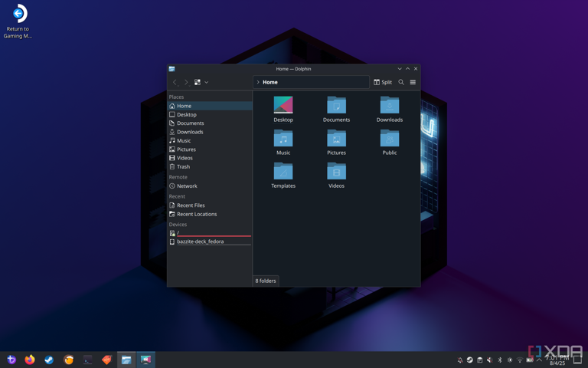
Task: Select the Desktop folder icon in file view
Action: tap(283, 105)
